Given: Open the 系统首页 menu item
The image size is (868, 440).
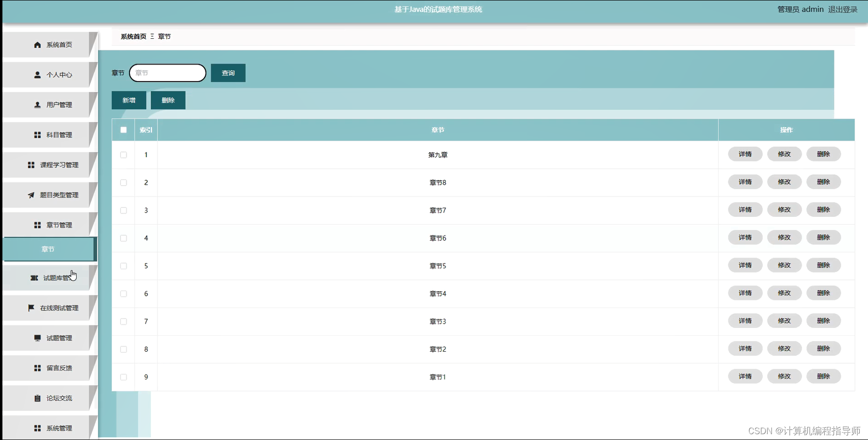Looking at the screenshot, I should coord(50,45).
